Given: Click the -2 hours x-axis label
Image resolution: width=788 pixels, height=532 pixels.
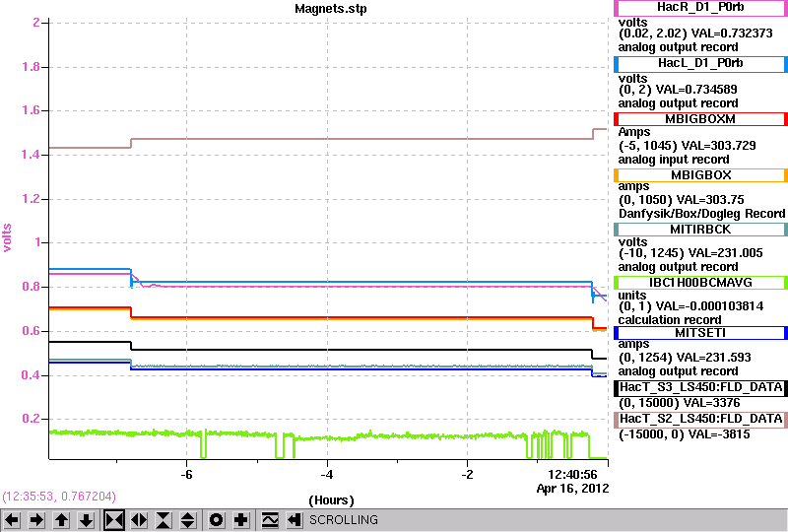Looking at the screenshot, I should point(467,475).
